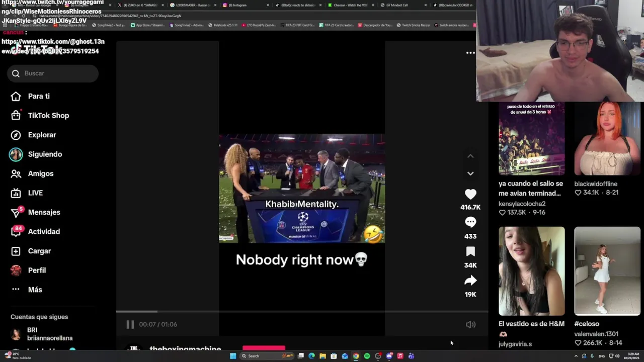The height and width of the screenshot is (362, 644).
Task: Visit julygaviria.s profile link
Action: pyautogui.click(x=515, y=344)
